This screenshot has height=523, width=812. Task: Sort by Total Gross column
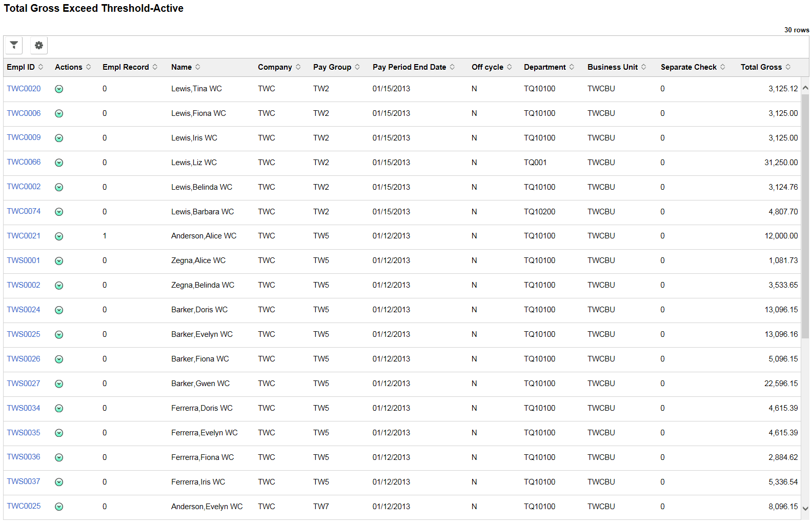coord(765,67)
